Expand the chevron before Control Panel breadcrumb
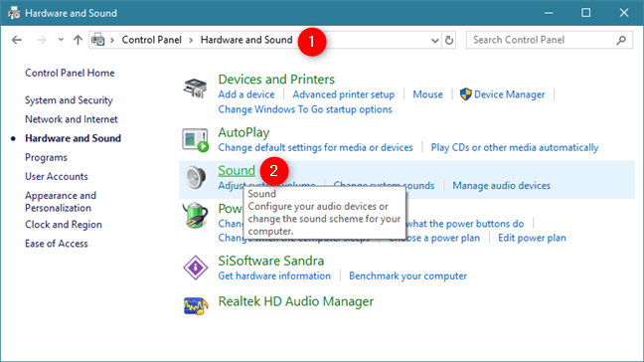 point(112,40)
